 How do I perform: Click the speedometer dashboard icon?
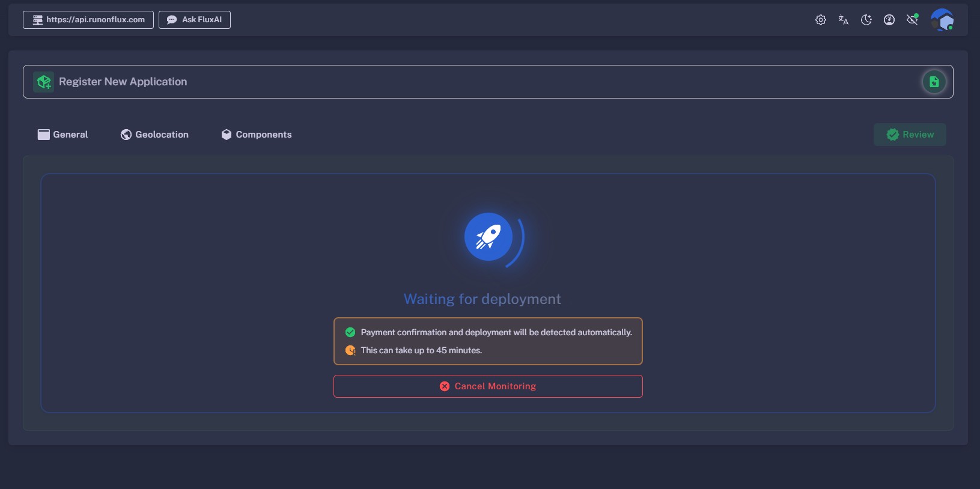(889, 20)
